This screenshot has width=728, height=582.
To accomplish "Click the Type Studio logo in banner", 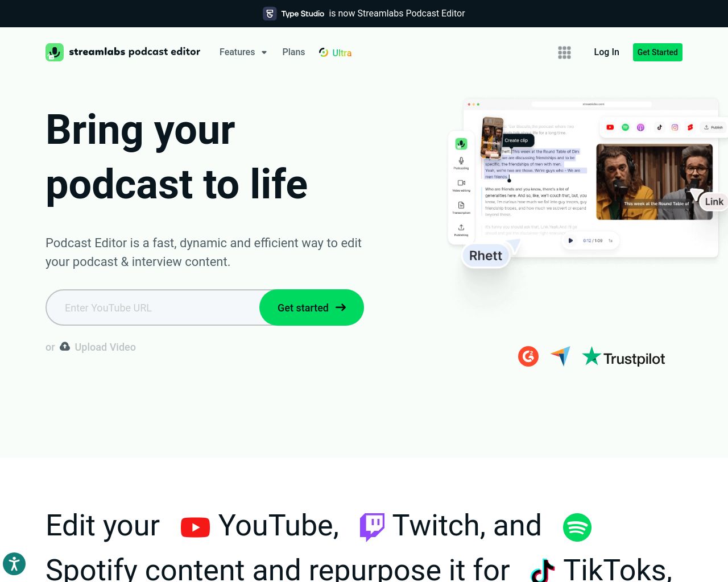I will [270, 14].
